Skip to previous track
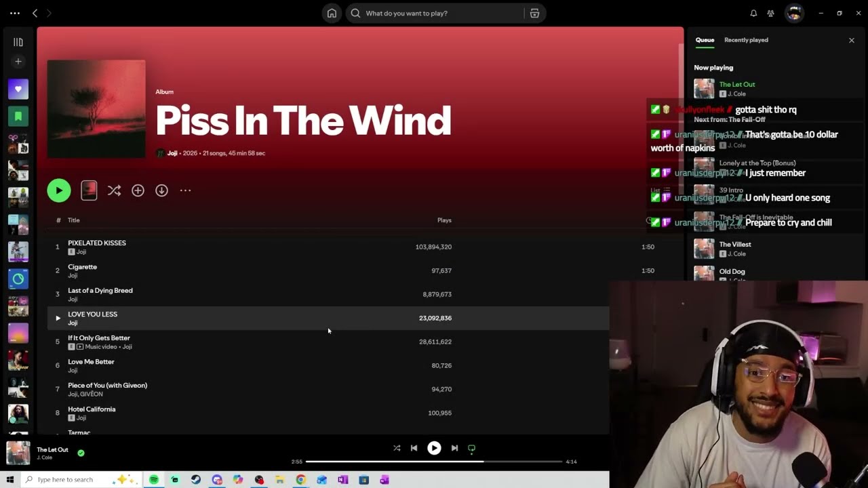Screen dimensions: 868x488 coord(414,448)
